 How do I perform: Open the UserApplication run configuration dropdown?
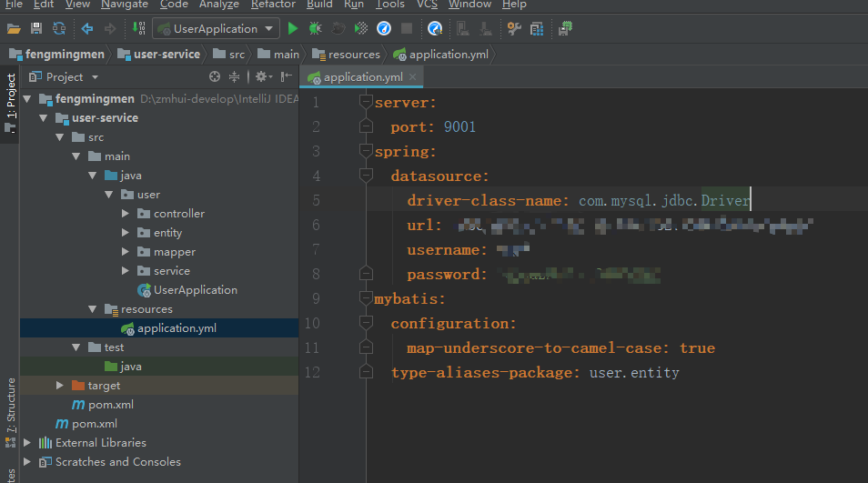pos(216,29)
